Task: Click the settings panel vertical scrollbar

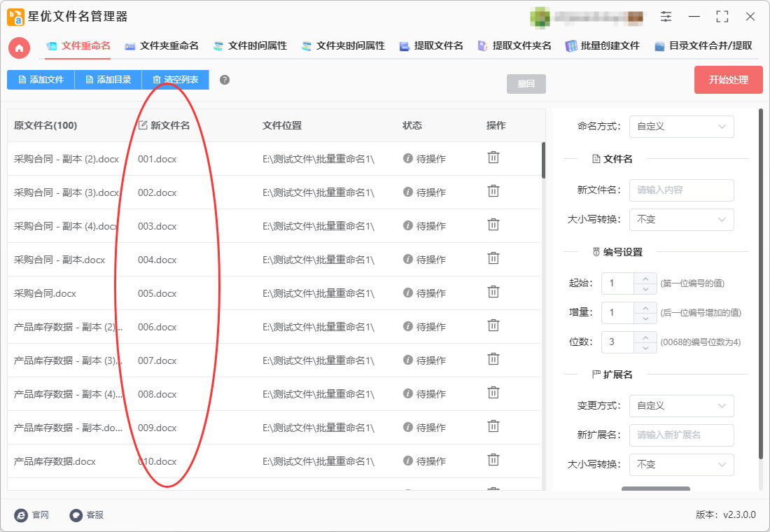Action: pos(761,284)
